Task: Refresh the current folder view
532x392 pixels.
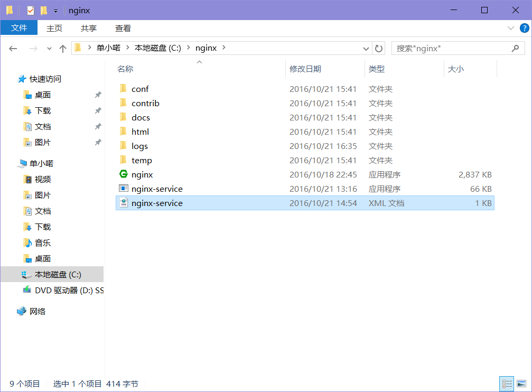Action: pos(379,49)
